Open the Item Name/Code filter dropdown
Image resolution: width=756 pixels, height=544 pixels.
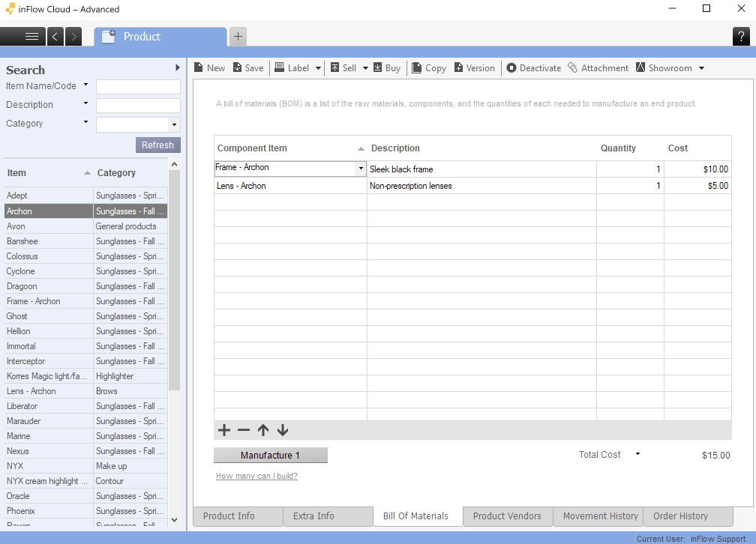[85, 85]
